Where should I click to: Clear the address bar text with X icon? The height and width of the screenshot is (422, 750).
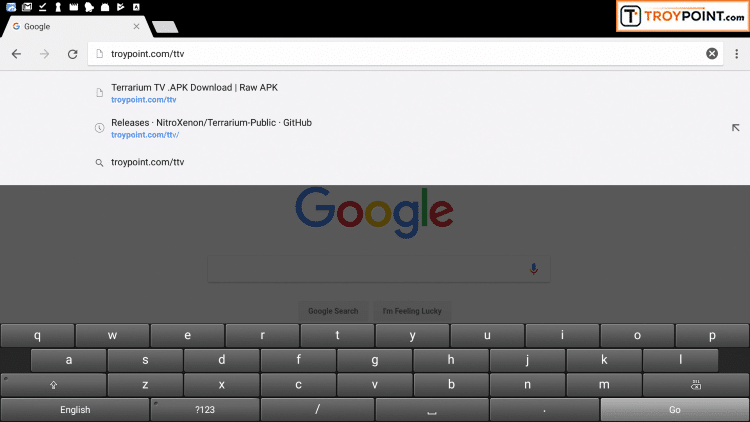click(712, 54)
